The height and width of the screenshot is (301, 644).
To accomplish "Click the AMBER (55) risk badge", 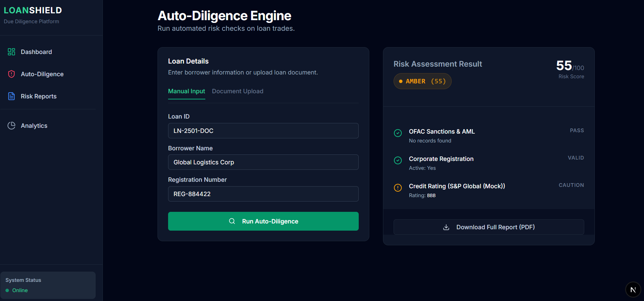I will click(x=422, y=81).
